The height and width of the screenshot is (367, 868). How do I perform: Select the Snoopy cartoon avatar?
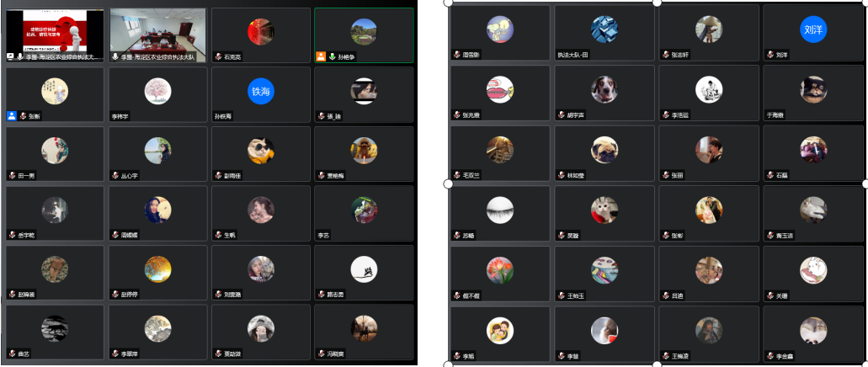500,29
